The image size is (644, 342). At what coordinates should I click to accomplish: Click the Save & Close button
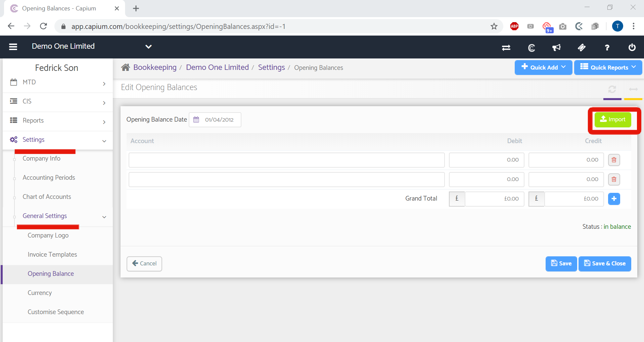[604, 264]
